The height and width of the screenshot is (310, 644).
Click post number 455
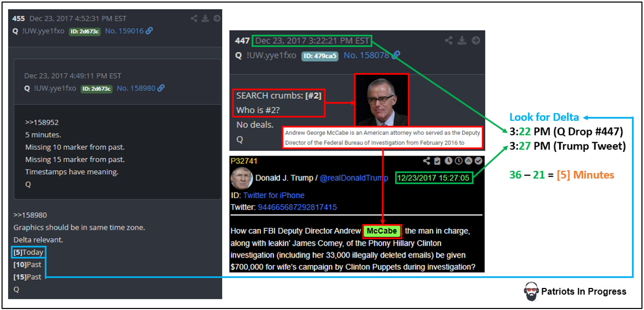[18, 18]
